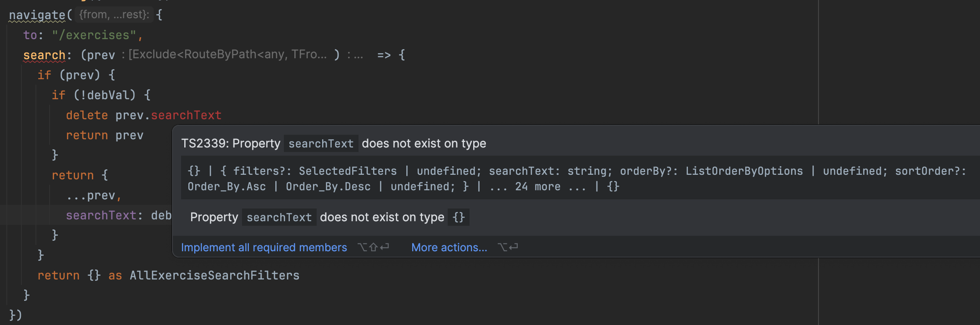Image resolution: width=980 pixels, height=325 pixels.
Task: Click the '{from, ...rest}:' inlay hint
Action: [x=114, y=15]
